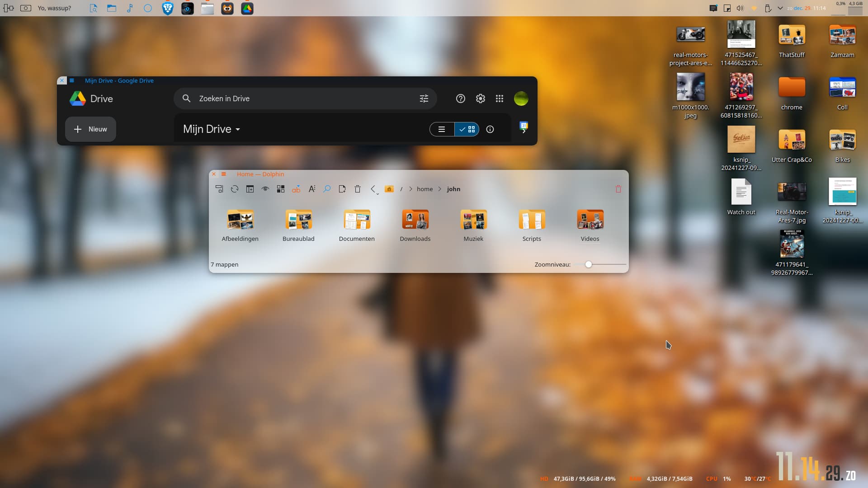
Task: Click the Reload icon in Dolphin toolbar
Action: (234, 189)
